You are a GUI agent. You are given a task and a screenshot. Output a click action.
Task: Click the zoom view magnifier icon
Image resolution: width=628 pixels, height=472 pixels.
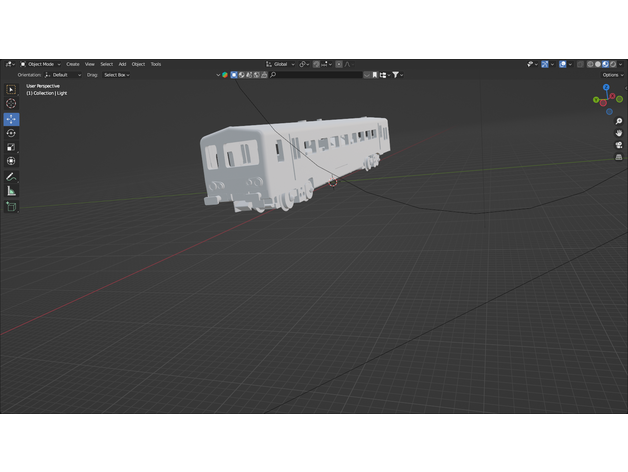click(618, 121)
